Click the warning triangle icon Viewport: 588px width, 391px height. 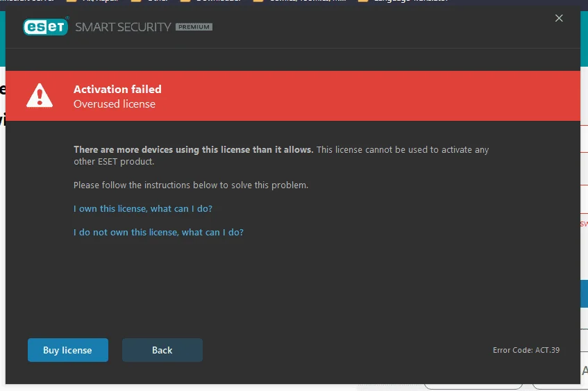(x=40, y=96)
